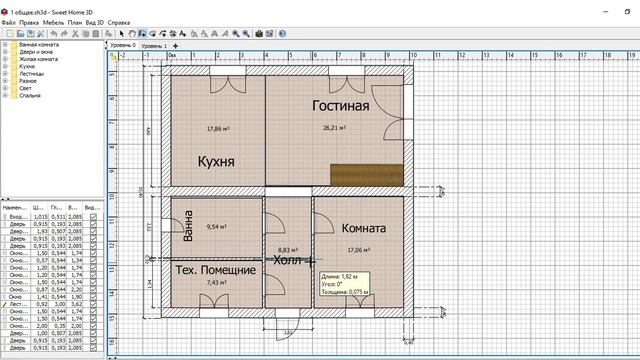Open Preferences from the toolbar
The width and height of the screenshot is (640, 360).
tap(41, 34)
